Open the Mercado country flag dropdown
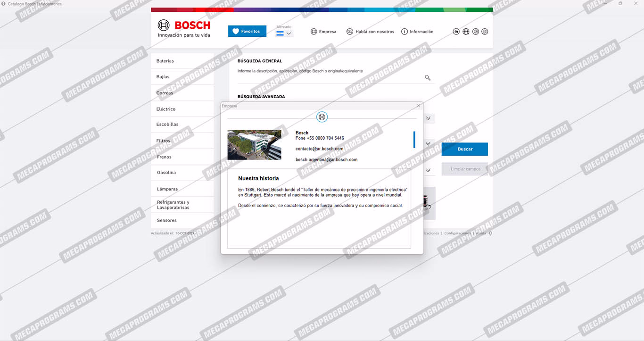This screenshot has width=644, height=341. (284, 33)
